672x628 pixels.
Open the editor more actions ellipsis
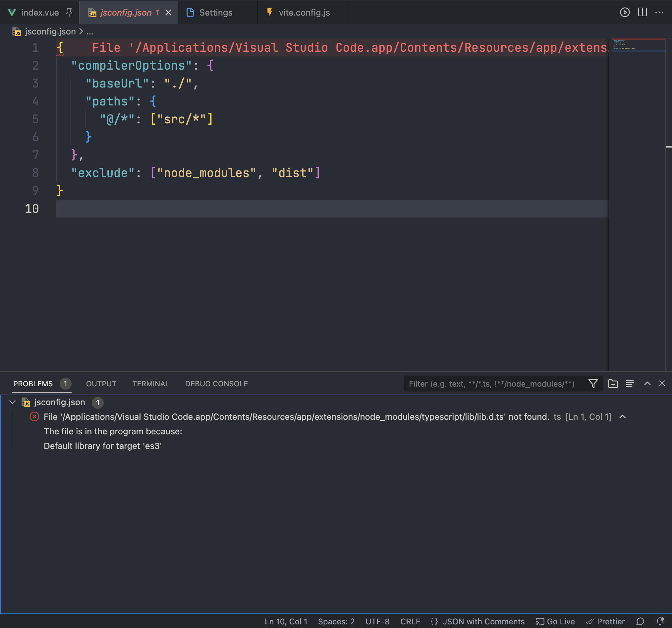click(660, 13)
